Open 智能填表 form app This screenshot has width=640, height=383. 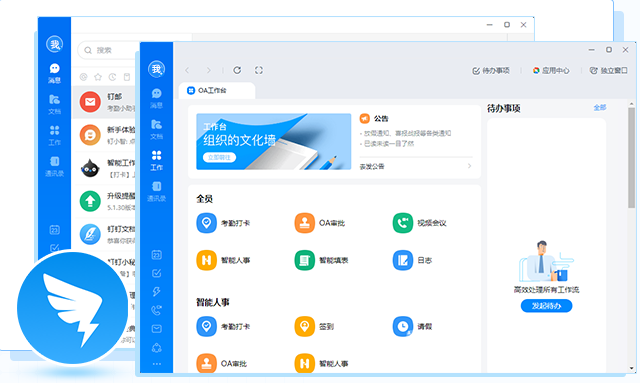click(321, 260)
